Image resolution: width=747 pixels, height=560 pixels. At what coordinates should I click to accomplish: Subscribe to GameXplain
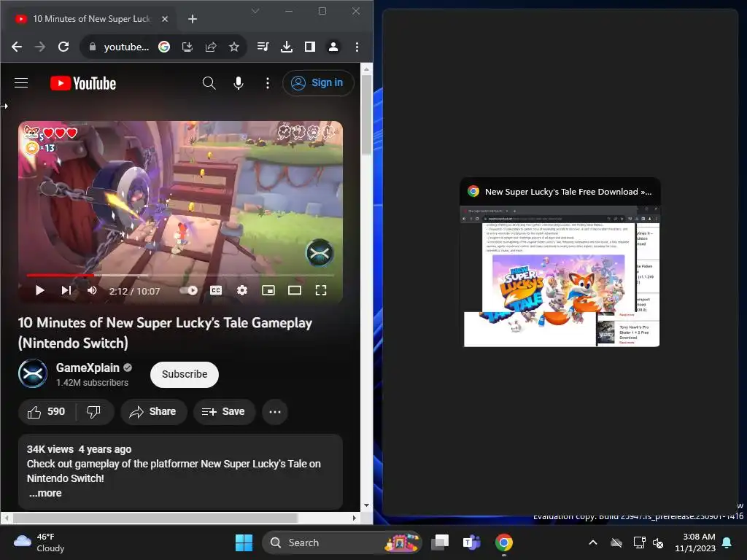coord(185,375)
